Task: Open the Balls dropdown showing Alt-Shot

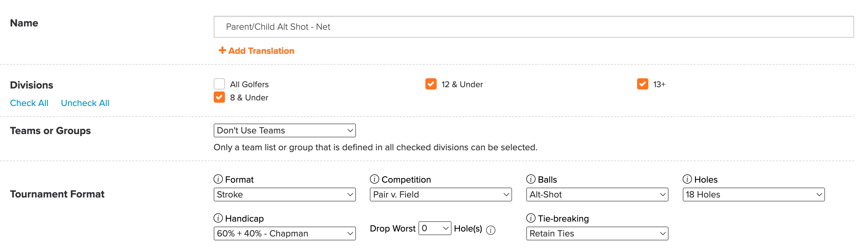Action: click(x=597, y=195)
